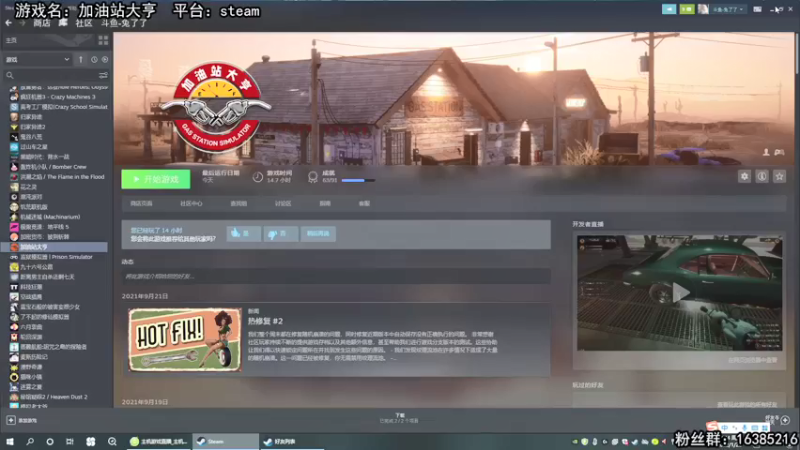Click thumbs-up recommend button
The image size is (800, 450).
tap(243, 234)
